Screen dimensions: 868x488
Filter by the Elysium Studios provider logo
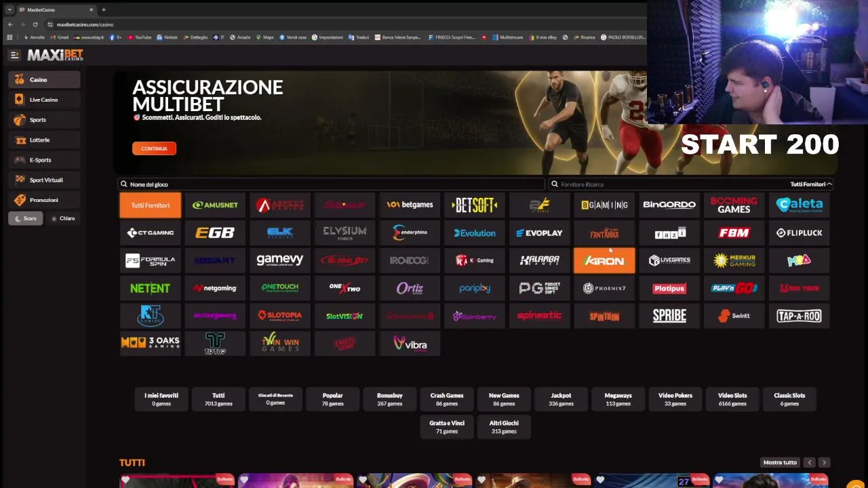tap(344, 233)
